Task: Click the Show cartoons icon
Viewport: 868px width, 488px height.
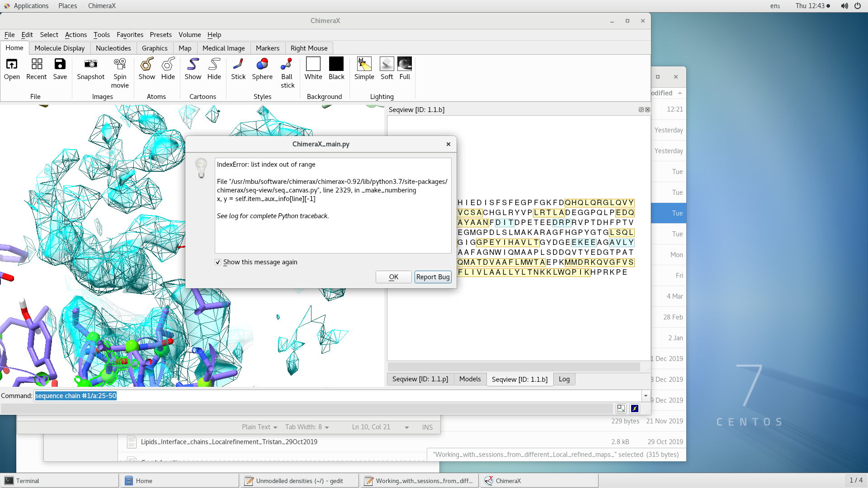Action: click(193, 64)
